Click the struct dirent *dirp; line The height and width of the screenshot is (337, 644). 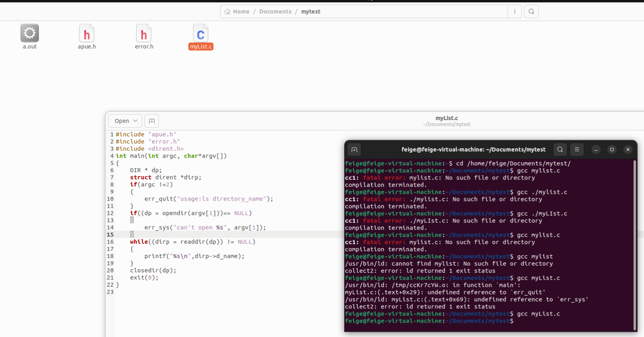pos(166,177)
